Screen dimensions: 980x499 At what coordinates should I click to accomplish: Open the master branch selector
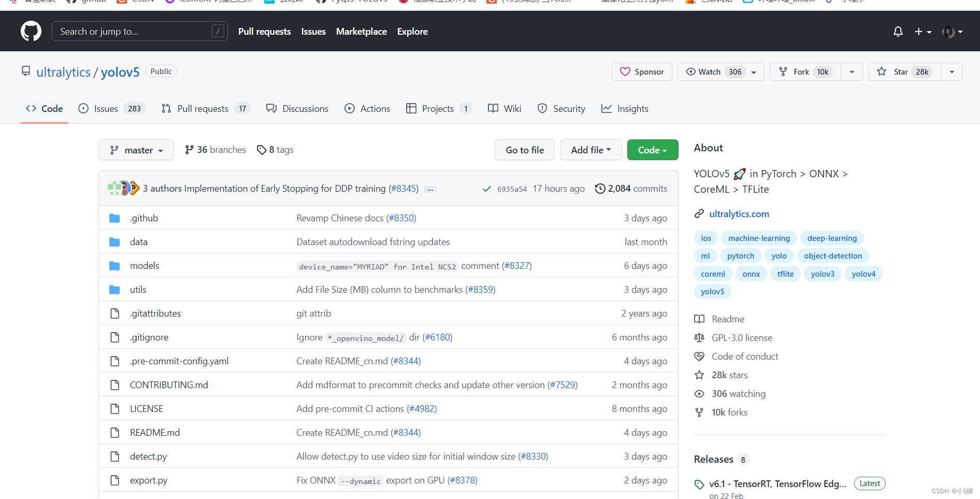[x=136, y=150]
